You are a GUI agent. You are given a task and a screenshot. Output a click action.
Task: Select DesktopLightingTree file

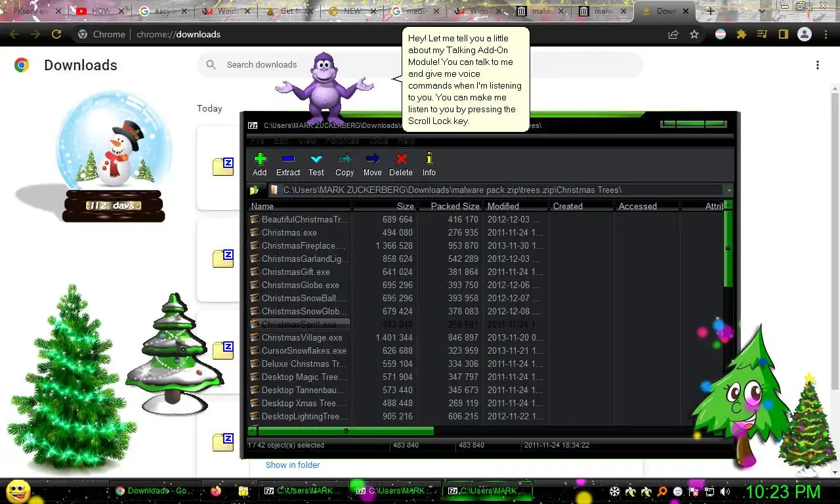click(299, 416)
